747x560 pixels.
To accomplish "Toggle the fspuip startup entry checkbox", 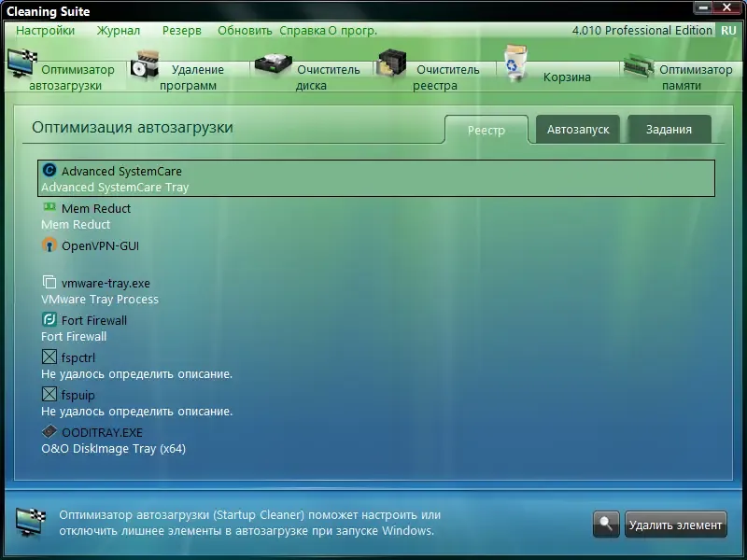I will [48, 395].
